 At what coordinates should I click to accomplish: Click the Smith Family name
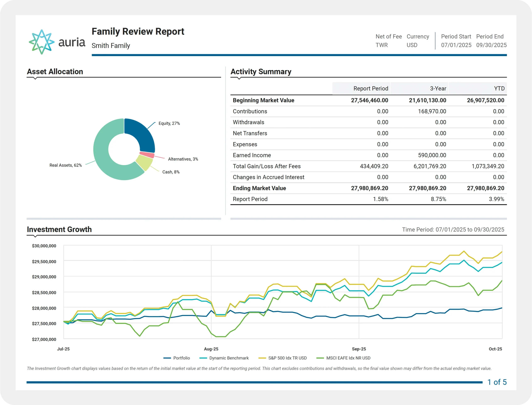tap(111, 46)
